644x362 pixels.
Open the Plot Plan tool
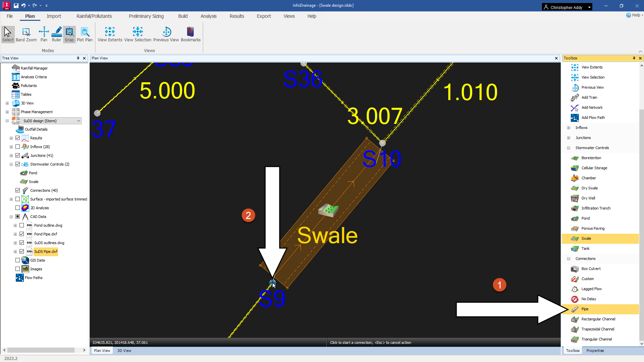point(85,34)
